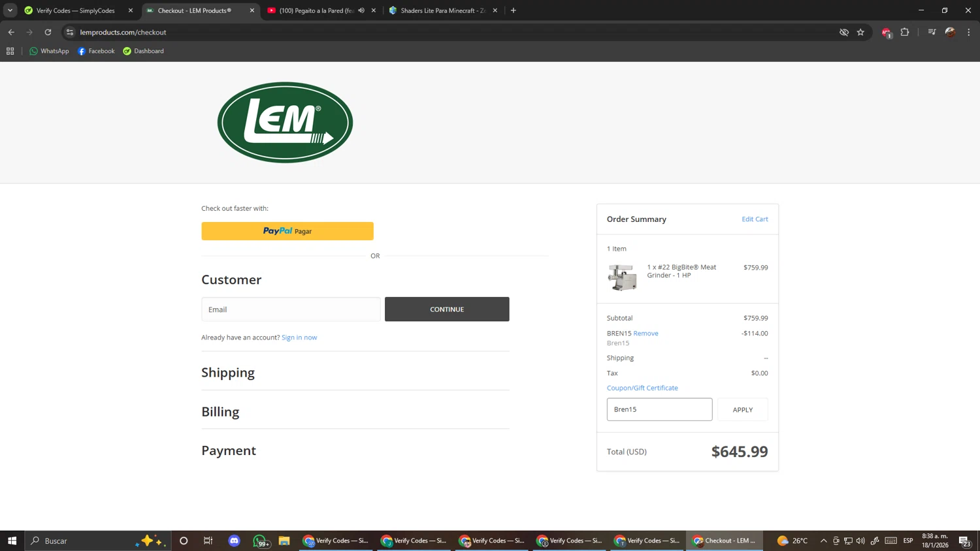980x551 pixels.
Task: Click the CONTINUE button
Action: point(447,309)
